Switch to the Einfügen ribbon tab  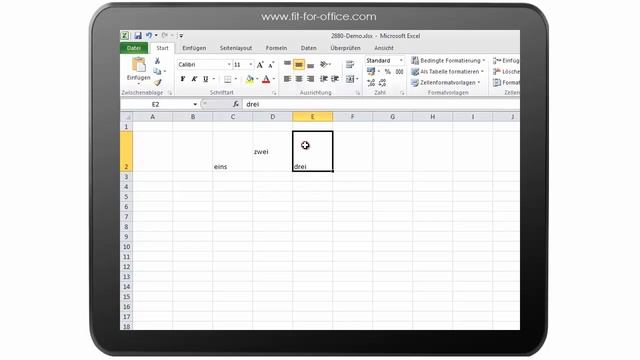click(194, 48)
